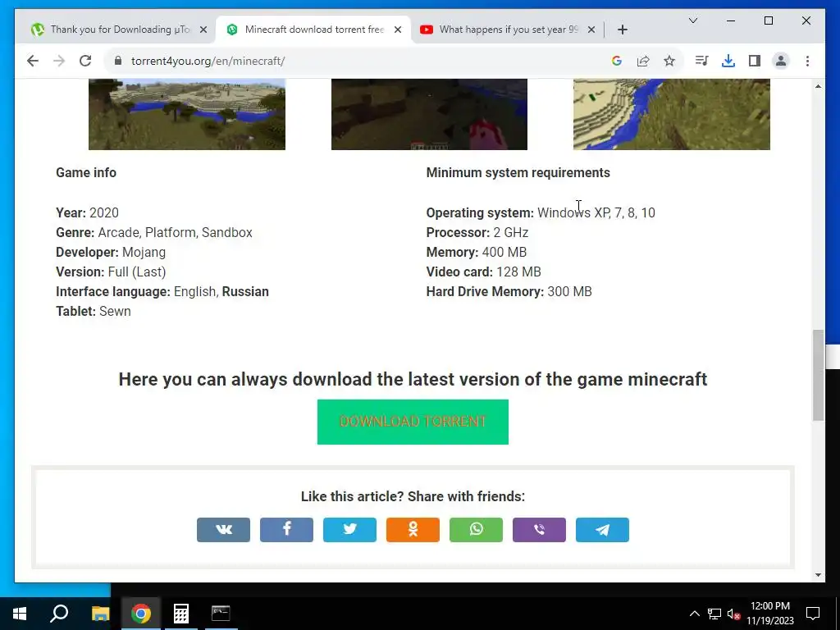
Task: Open the first Minecraft landscape screenshot
Action: tap(187, 114)
